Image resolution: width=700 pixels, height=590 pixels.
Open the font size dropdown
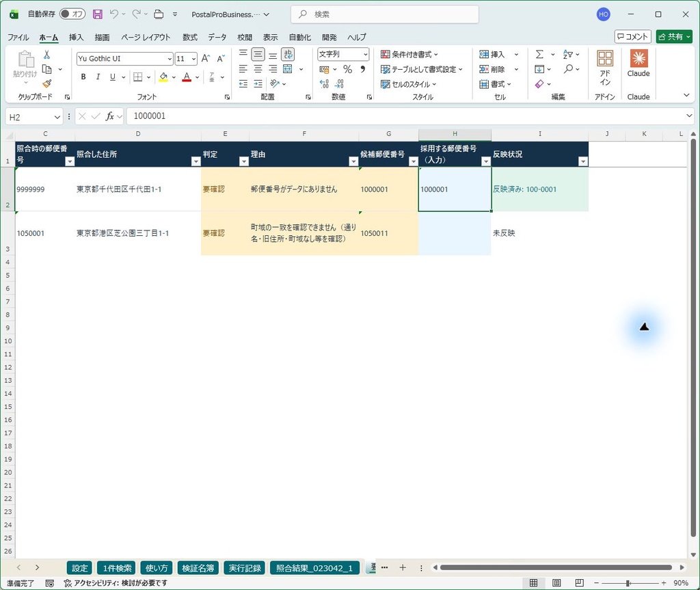click(x=193, y=59)
